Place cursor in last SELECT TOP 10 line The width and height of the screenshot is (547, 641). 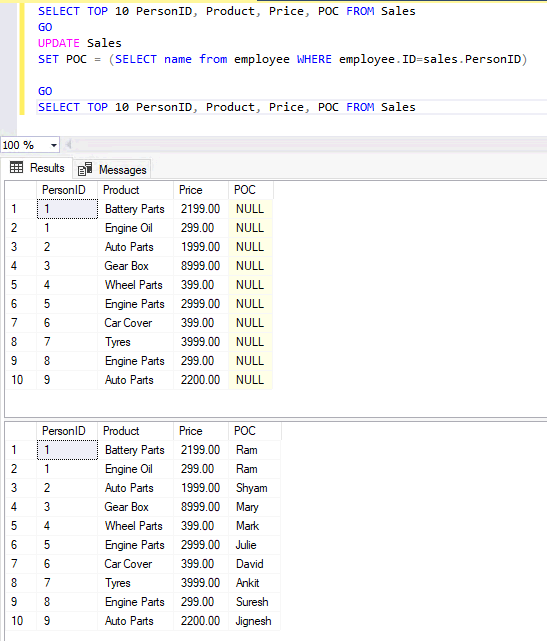pos(226,107)
